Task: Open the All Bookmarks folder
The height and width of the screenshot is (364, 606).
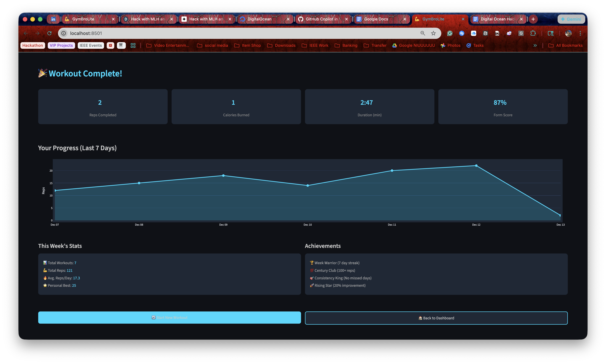Action: click(565, 45)
